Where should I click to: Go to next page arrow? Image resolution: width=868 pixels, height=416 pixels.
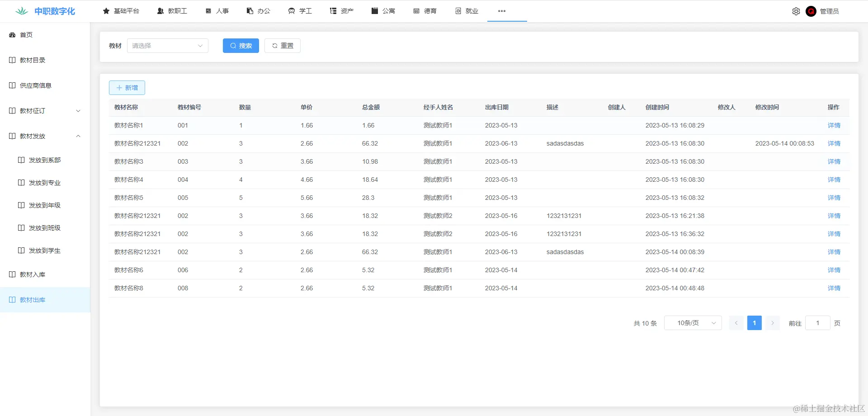pyautogui.click(x=773, y=323)
